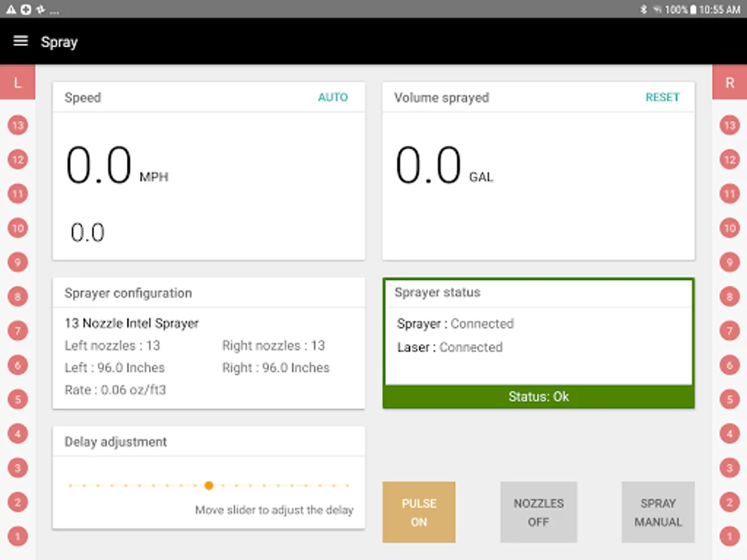This screenshot has height=560, width=747.
Task: Click 'Rate : 0.06 oz/ft3' text
Action: coord(115,390)
